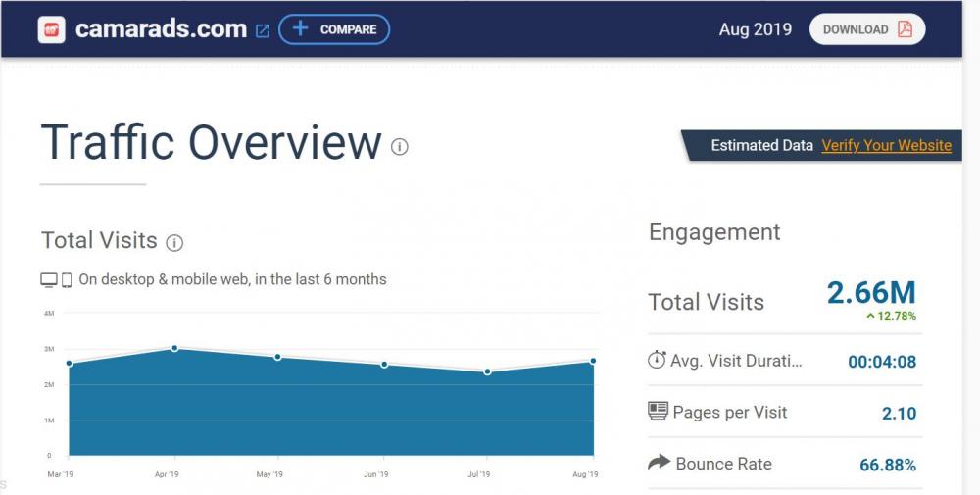The height and width of the screenshot is (495, 980).
Task: Select the Apr '19 data point on chart
Action: pos(174,348)
